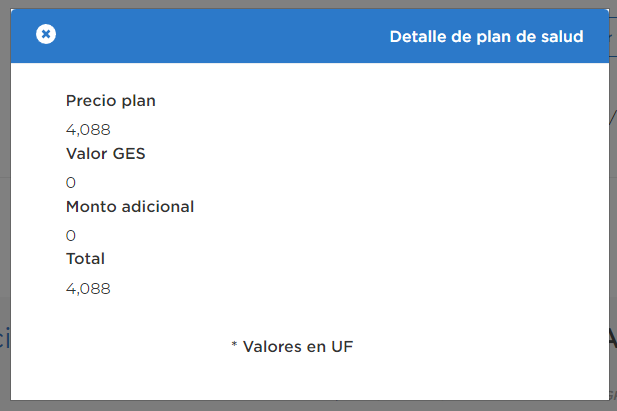
Task: Click the "* Valores en UF" footnote
Action: coord(292,346)
